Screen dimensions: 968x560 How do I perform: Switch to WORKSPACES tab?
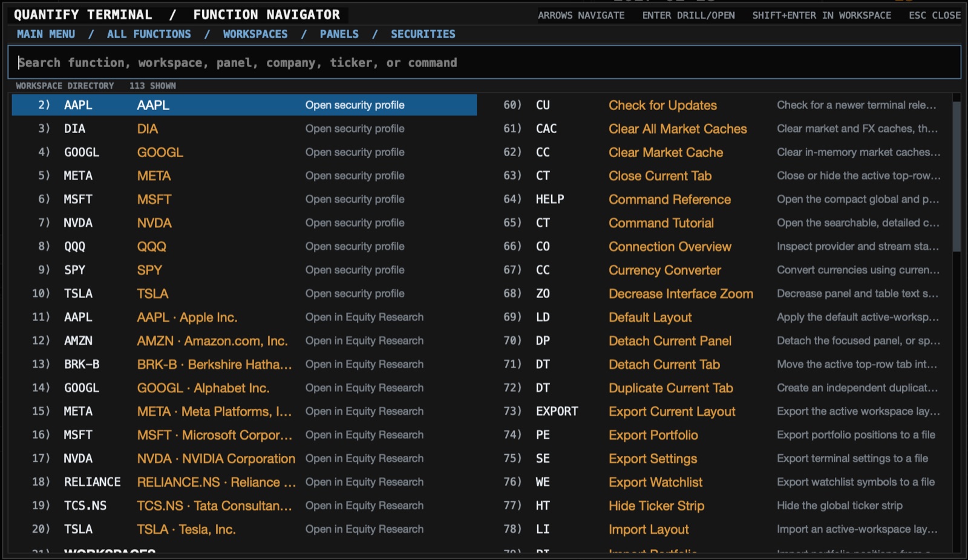tap(255, 34)
